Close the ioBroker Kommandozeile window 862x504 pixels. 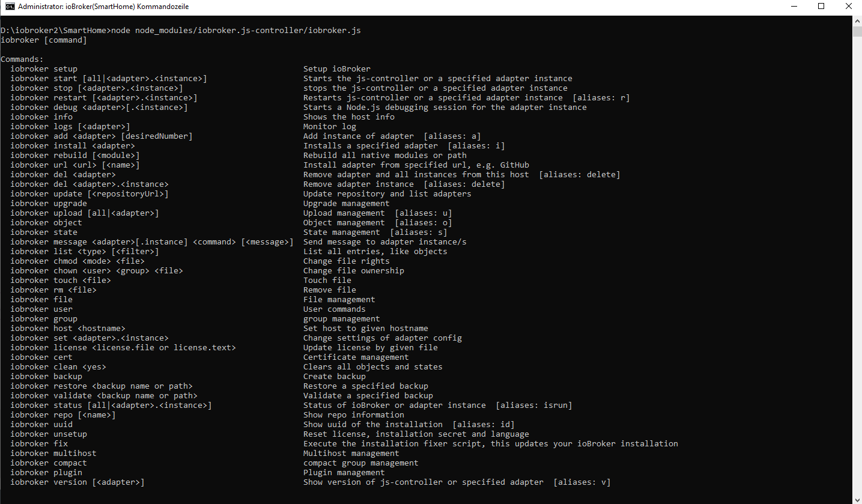tap(848, 7)
